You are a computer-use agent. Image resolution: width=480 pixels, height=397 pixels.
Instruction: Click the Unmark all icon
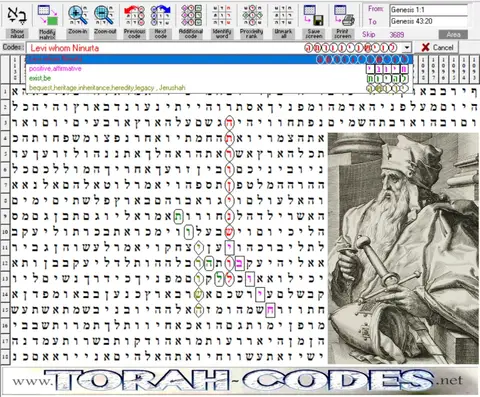(x=283, y=15)
